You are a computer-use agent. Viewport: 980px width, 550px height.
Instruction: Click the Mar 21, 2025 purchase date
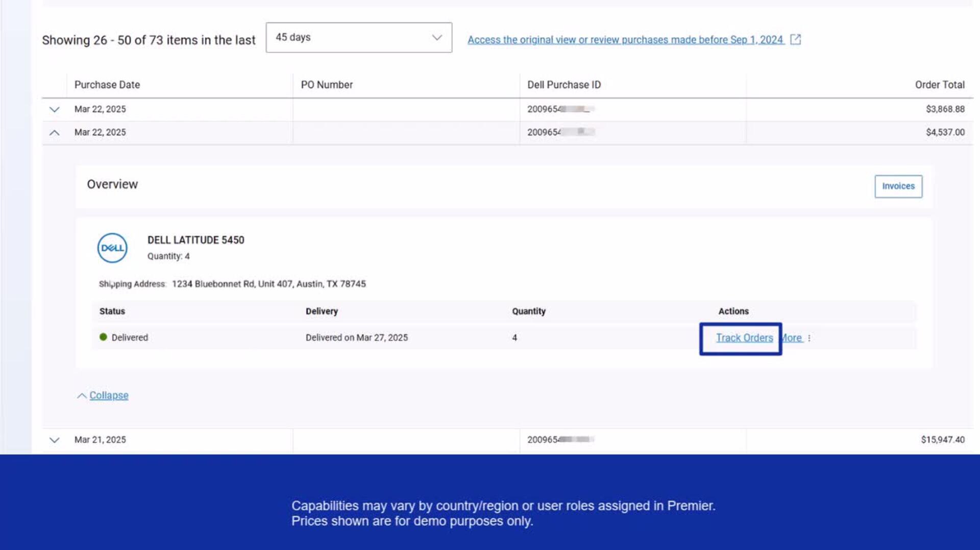[x=100, y=440]
